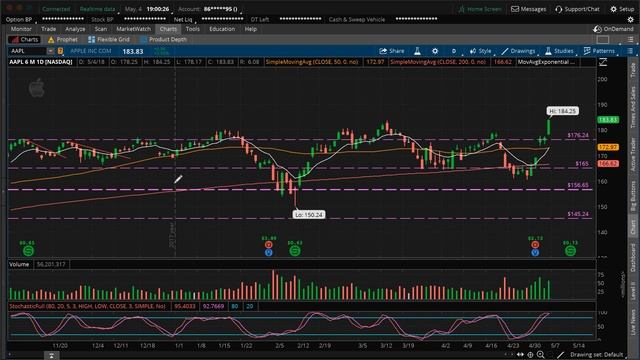Viewport: 640px width, 360px height.
Task: Click the first earnings phone icon on left
Action: pos(28,251)
